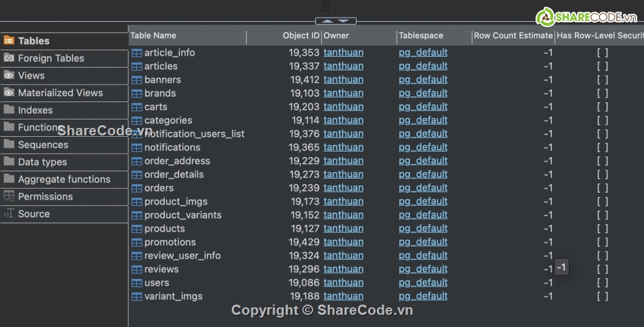Toggle row-level security checkbox for notifications
Viewport: 644px width, 327px height.
(603, 148)
